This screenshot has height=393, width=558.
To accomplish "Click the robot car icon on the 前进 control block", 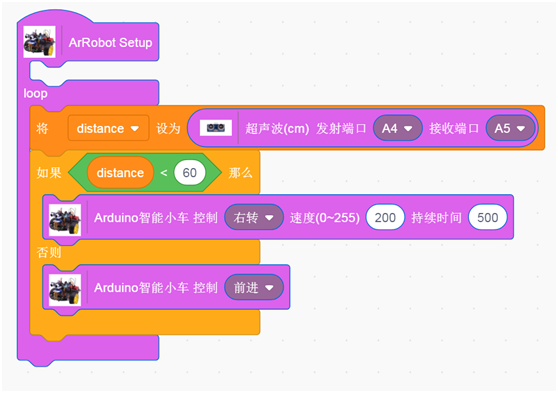I will click(x=65, y=290).
